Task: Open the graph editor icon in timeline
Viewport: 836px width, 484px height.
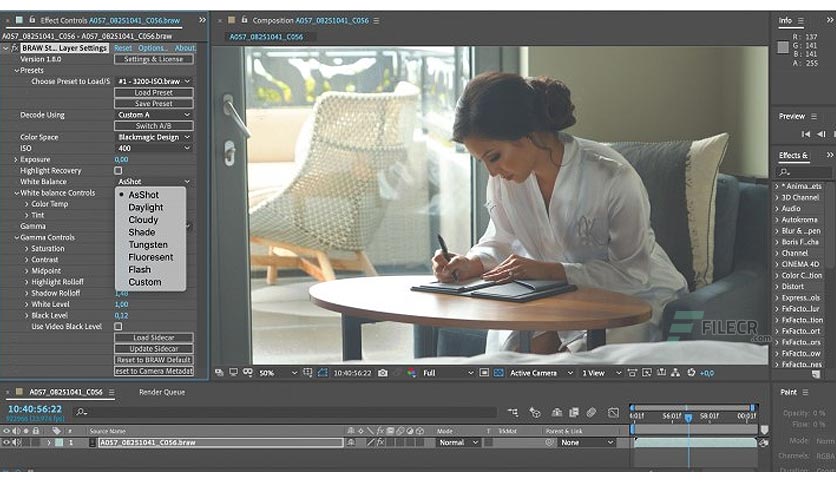Action: click(x=614, y=412)
